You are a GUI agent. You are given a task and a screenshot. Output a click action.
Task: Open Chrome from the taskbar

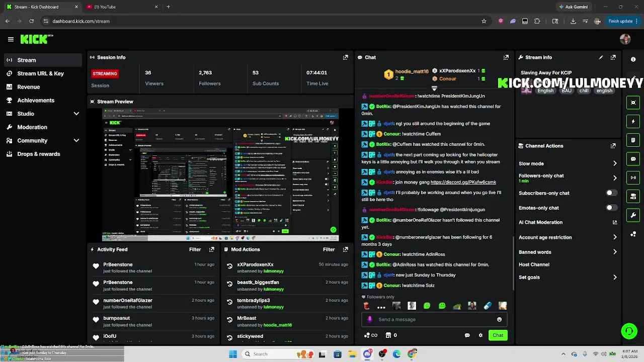pos(412,354)
